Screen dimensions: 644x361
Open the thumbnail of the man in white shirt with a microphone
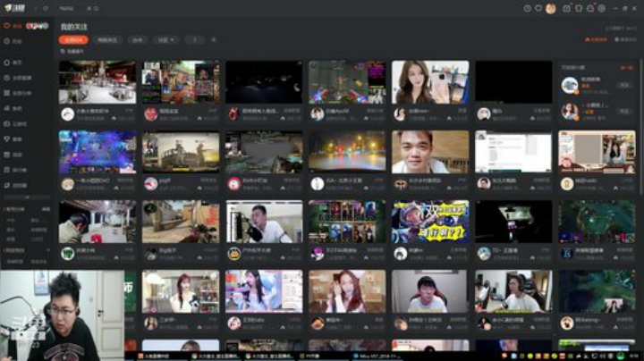(264, 222)
